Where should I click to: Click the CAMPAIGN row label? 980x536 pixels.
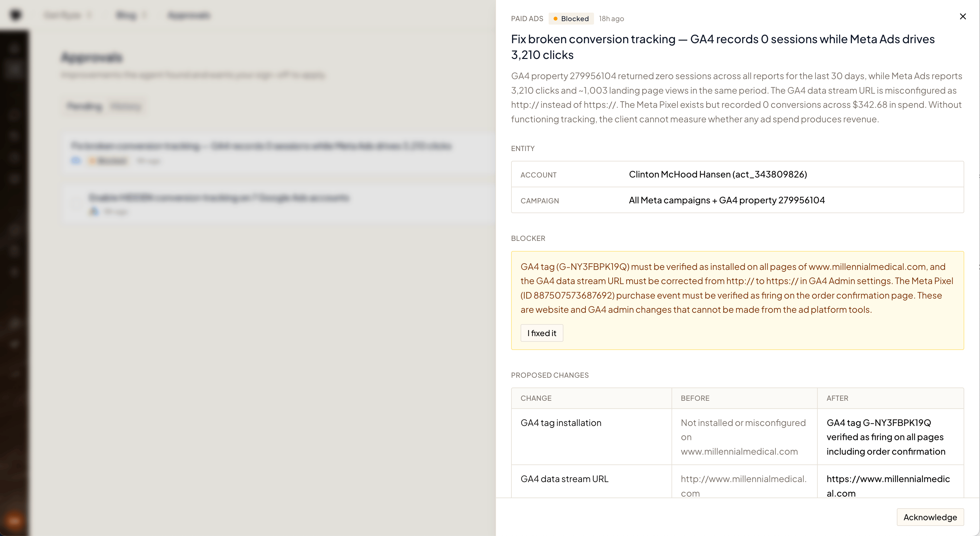click(539, 201)
